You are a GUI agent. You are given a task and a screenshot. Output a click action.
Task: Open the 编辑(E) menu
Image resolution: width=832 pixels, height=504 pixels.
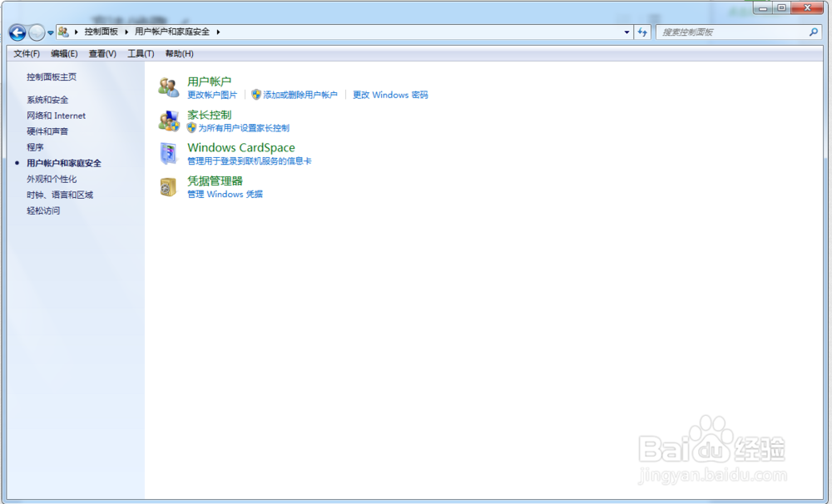pos(64,53)
